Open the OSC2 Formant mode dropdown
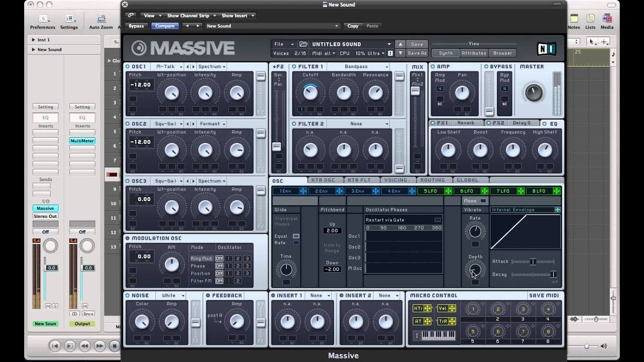This screenshot has height=362, width=644. click(212, 124)
